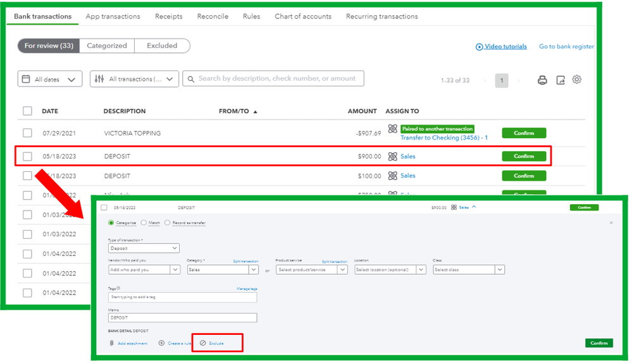Open the Video tutorials link
Screen dimensions: 632x364
click(505, 46)
